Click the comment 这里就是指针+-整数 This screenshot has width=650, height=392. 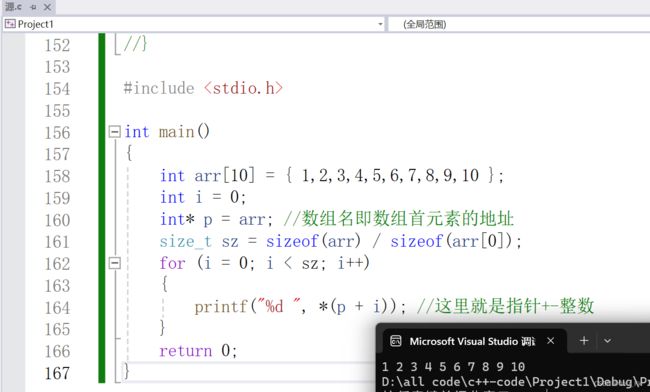pyautogui.click(x=505, y=307)
